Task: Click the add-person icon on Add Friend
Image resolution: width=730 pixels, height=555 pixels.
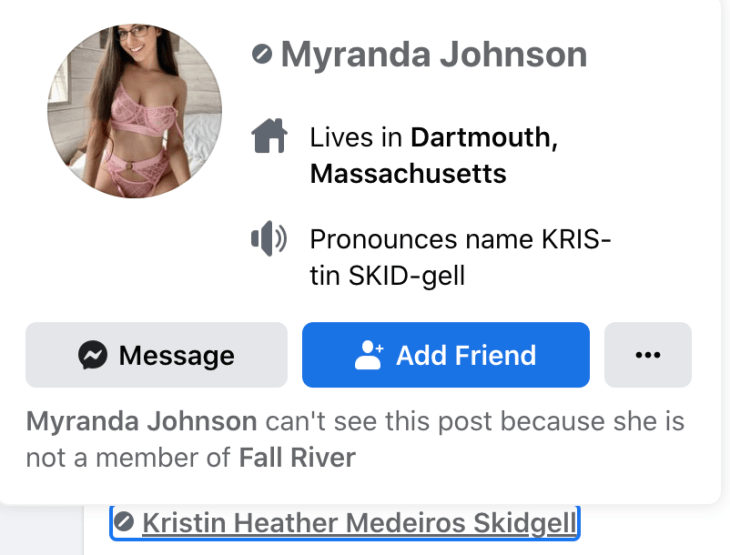Action: tap(369, 355)
